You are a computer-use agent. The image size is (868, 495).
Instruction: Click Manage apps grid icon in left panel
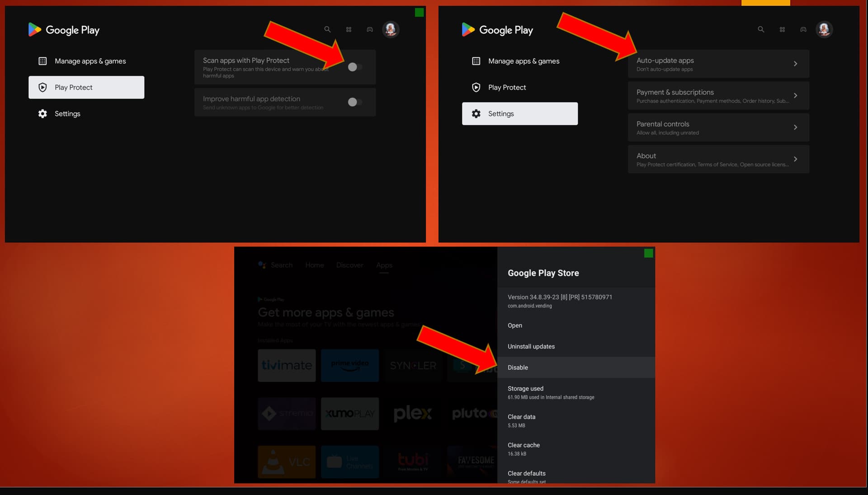(42, 61)
